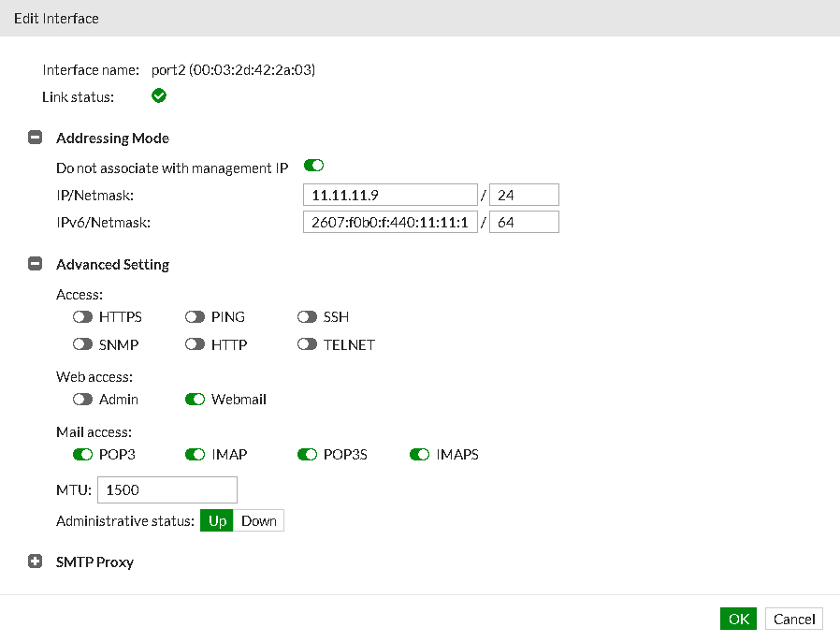Disable IMAP mail access

click(x=195, y=455)
